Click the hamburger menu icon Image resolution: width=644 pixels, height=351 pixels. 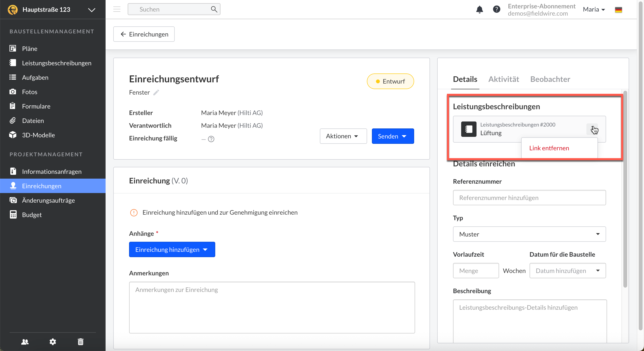pos(117,9)
